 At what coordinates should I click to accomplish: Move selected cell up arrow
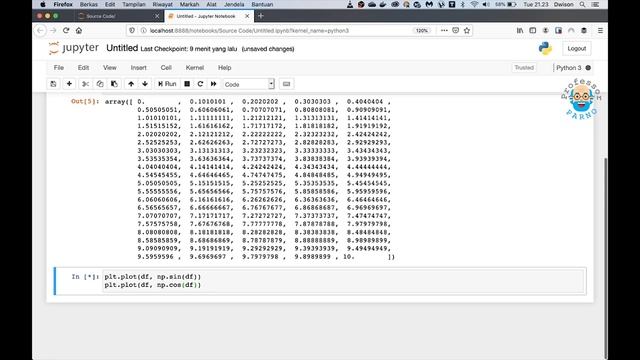click(131, 84)
